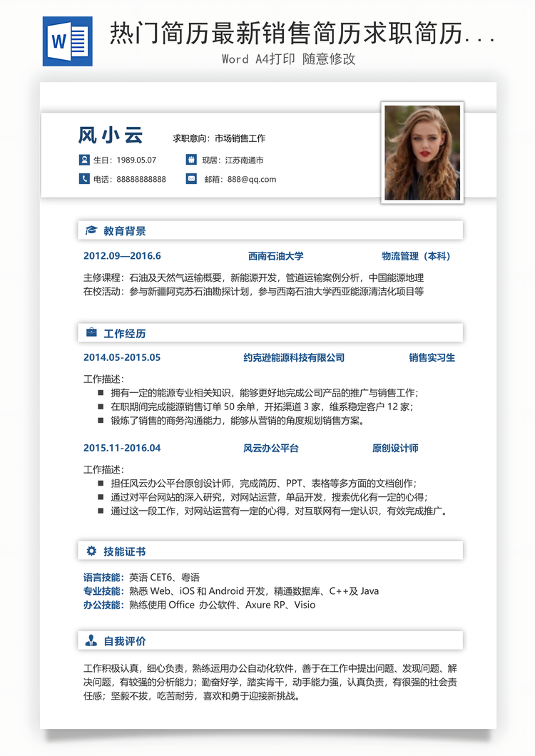Click the name 风小云
Screen dimensions: 535x756
111,136
